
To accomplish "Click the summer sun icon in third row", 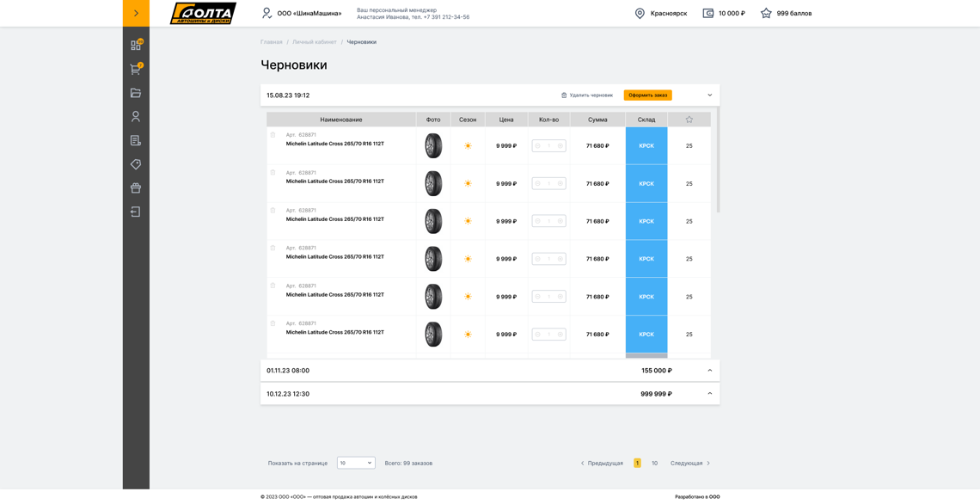I will pos(468,221).
